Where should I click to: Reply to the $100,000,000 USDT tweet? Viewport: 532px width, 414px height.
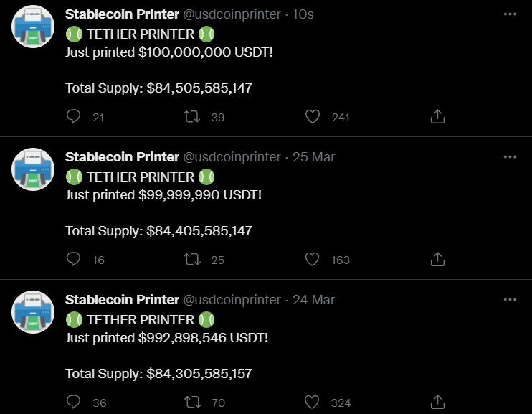click(x=73, y=116)
